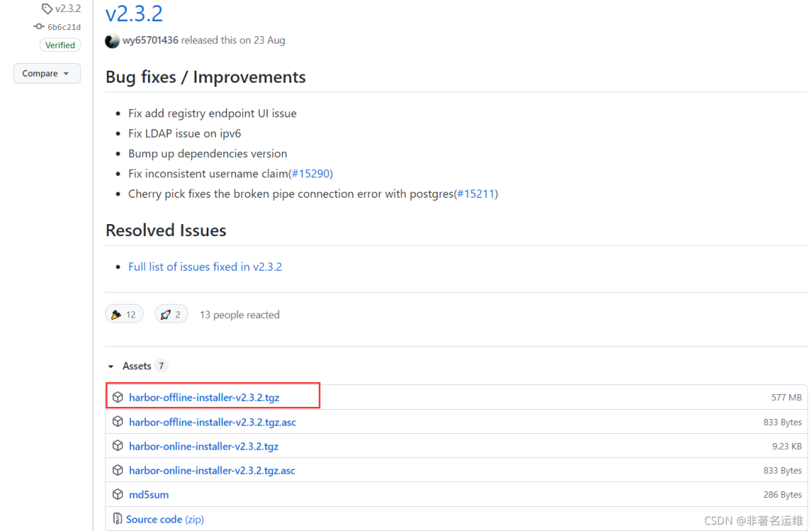Download harbor-online-installer-v2.3.2.tgz
812x531 pixels.
[204, 446]
